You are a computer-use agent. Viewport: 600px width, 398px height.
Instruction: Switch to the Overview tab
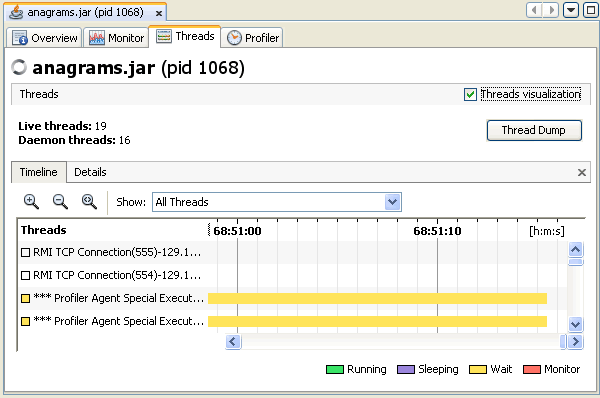(44, 38)
